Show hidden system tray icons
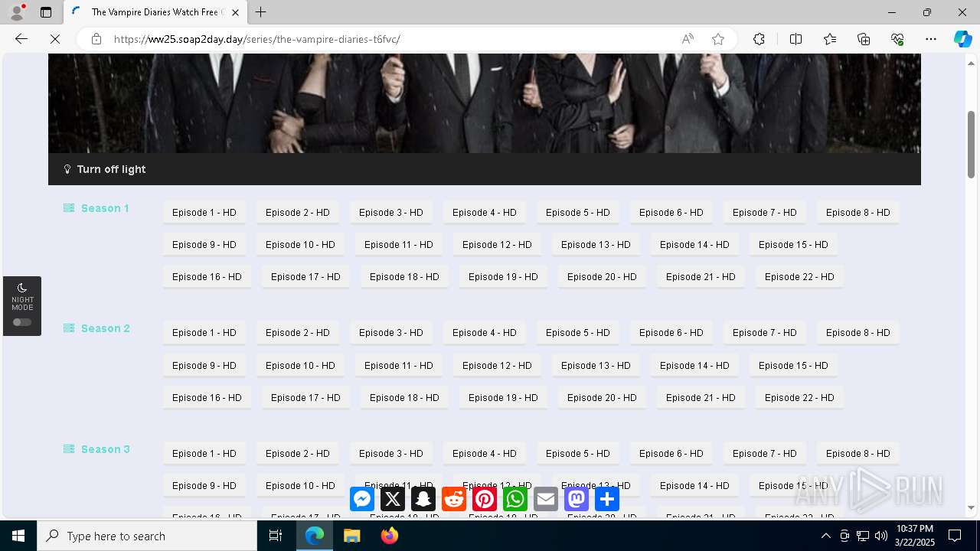The image size is (980, 551). [825, 536]
